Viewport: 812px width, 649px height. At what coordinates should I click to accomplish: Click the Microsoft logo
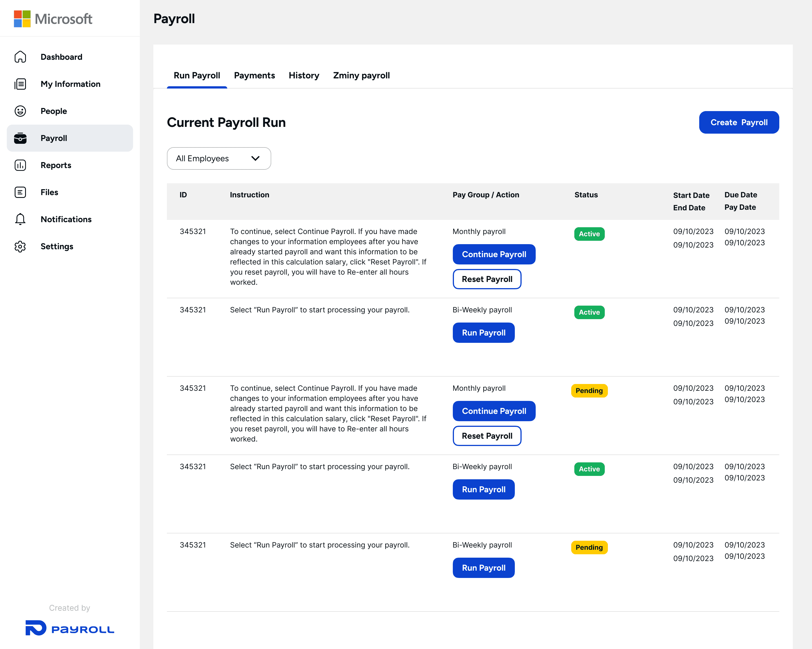pos(53,19)
